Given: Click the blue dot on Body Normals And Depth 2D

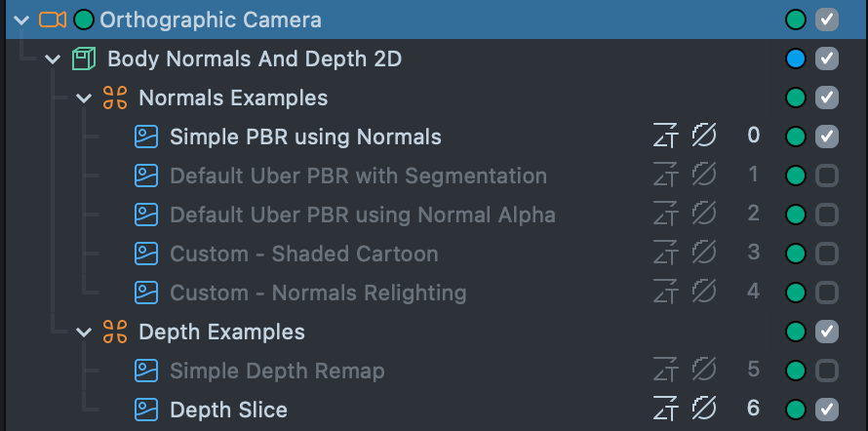Looking at the screenshot, I should (x=796, y=59).
